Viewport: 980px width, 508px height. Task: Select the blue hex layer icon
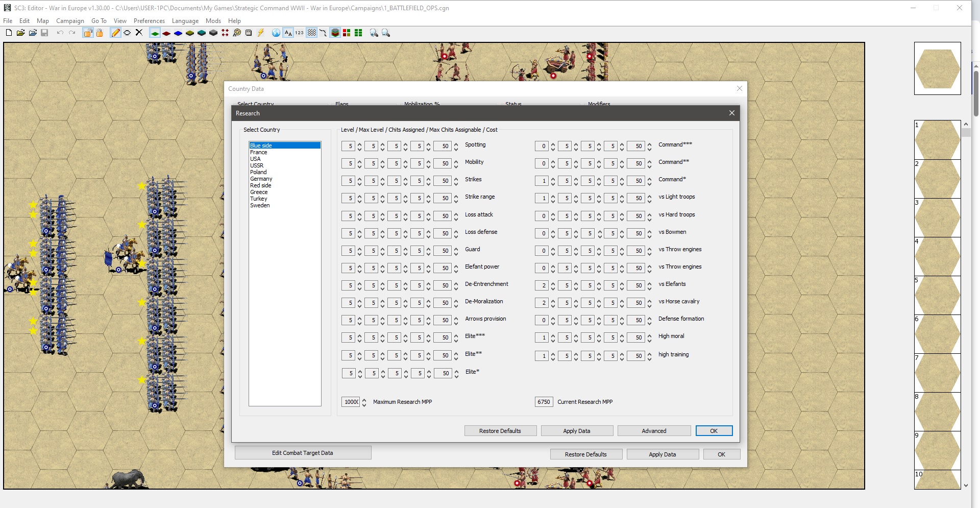178,33
